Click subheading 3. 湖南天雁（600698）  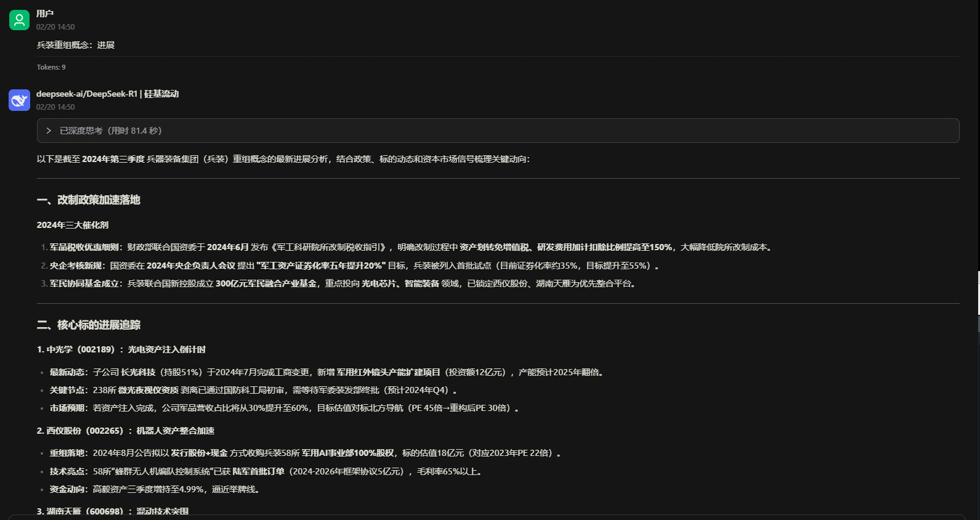click(113, 511)
